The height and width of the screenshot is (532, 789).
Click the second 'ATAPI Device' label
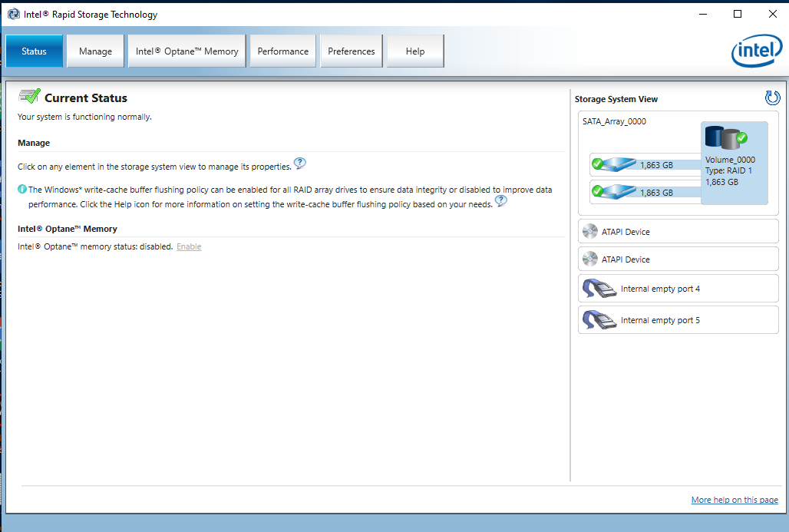coord(626,259)
